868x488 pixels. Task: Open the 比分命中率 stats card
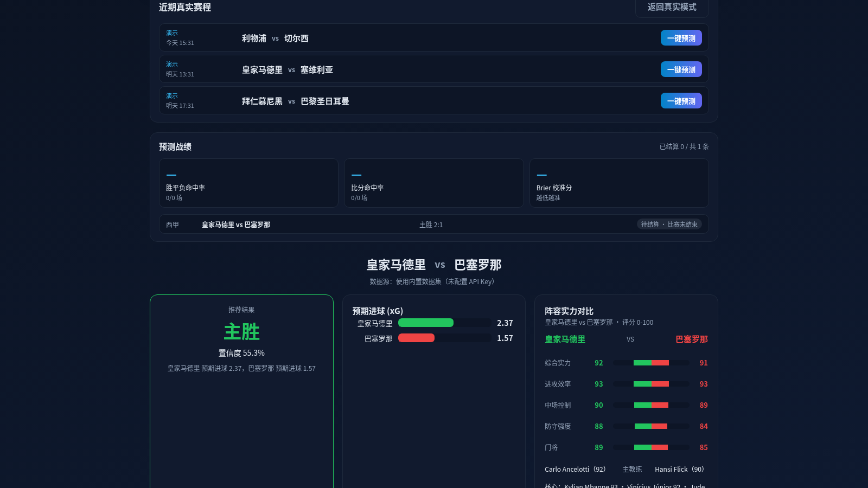[434, 183]
